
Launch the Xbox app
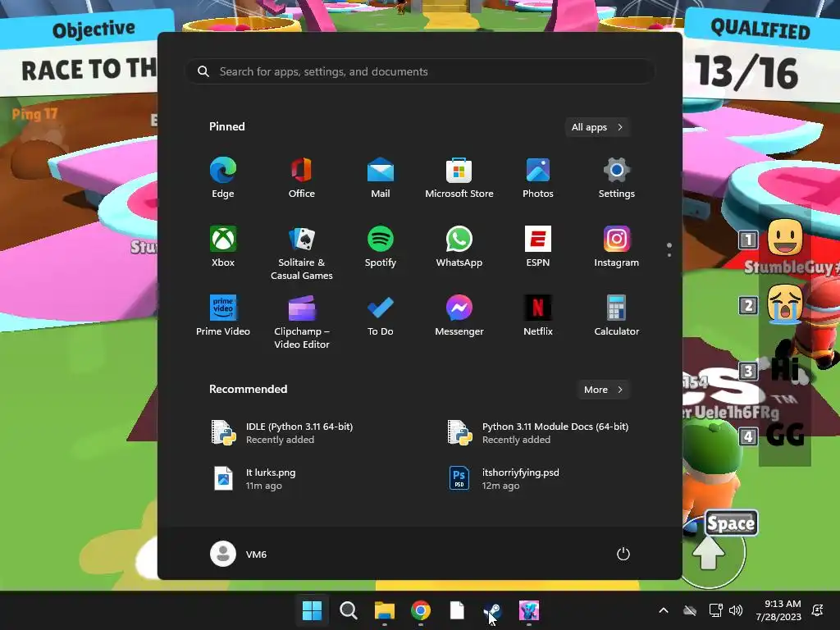tap(223, 247)
